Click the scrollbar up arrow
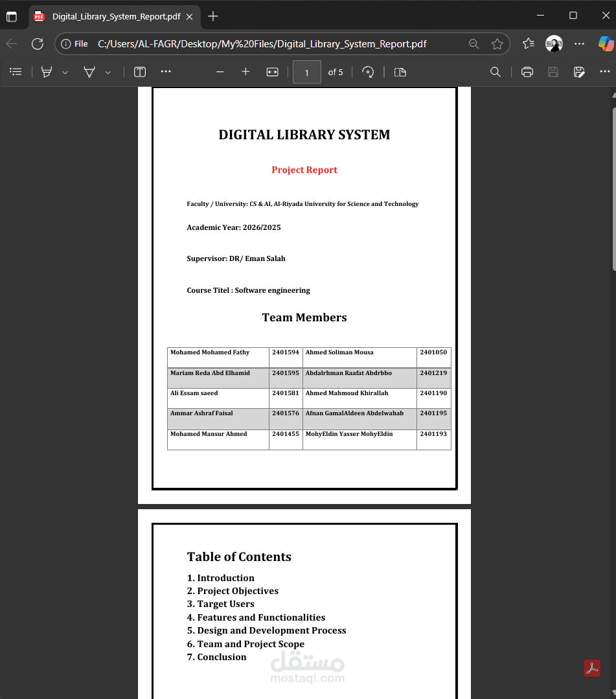This screenshot has height=699, width=616. [x=614, y=95]
